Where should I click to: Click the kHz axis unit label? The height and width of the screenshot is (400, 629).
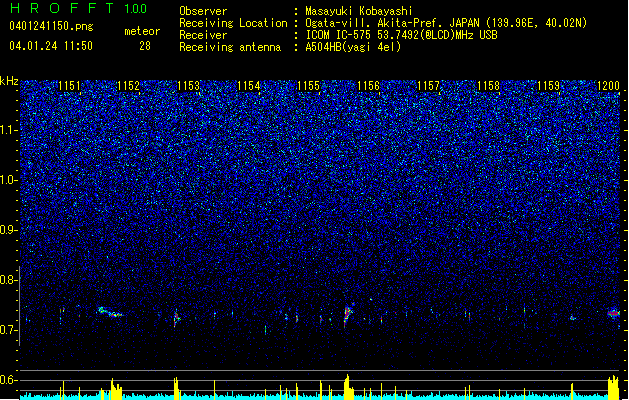click(9, 81)
